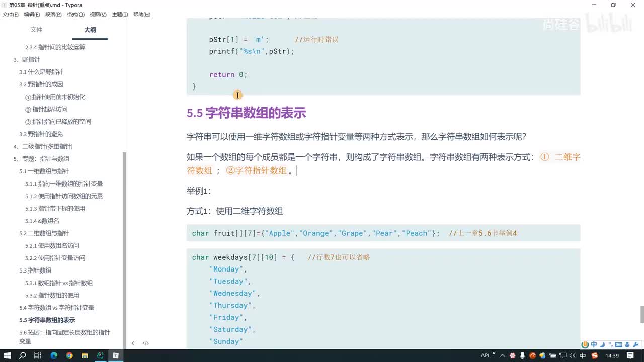The image size is (644, 362).
Task: Open the 编辑(E) menu
Action: 32,15
